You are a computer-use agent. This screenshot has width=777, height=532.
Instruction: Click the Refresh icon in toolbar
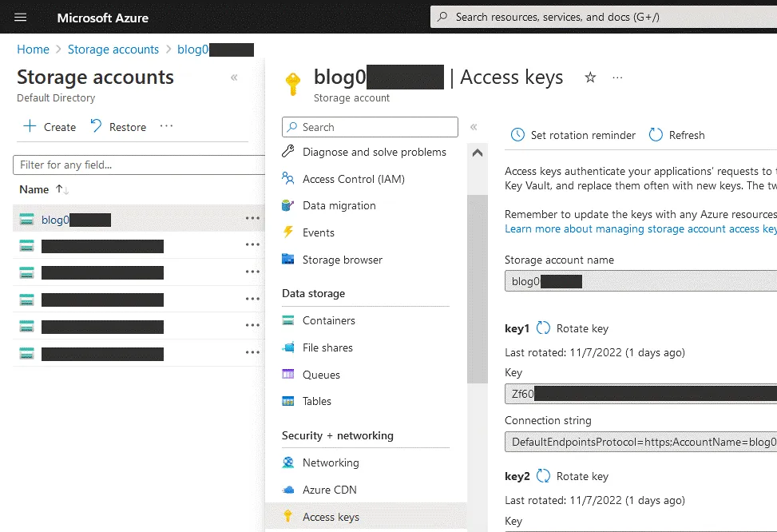pos(656,135)
